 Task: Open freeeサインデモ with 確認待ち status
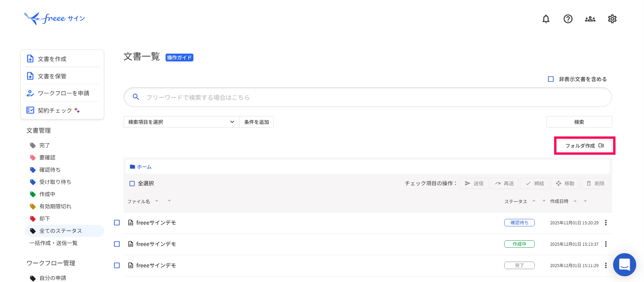(156, 223)
